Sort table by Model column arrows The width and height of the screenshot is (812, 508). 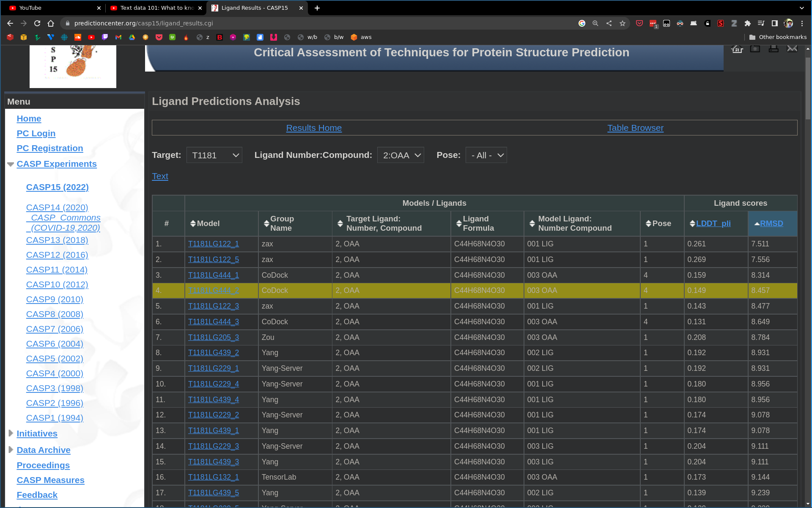(193, 224)
